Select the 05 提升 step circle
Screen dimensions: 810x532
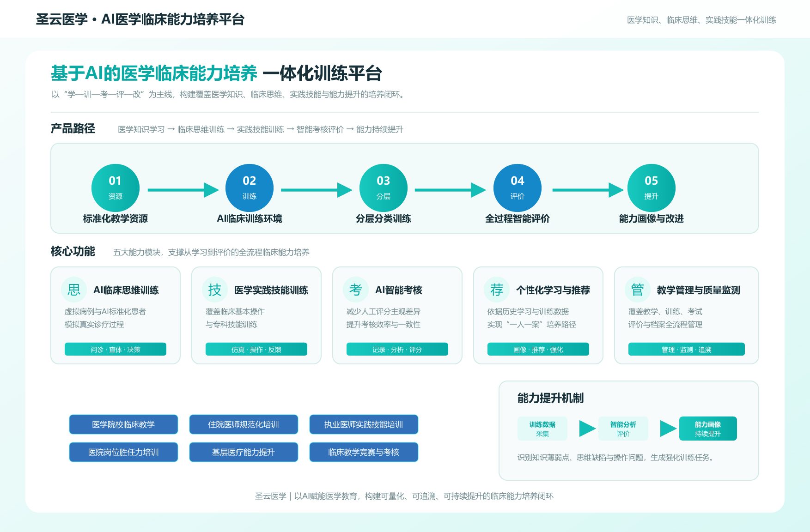click(652, 188)
